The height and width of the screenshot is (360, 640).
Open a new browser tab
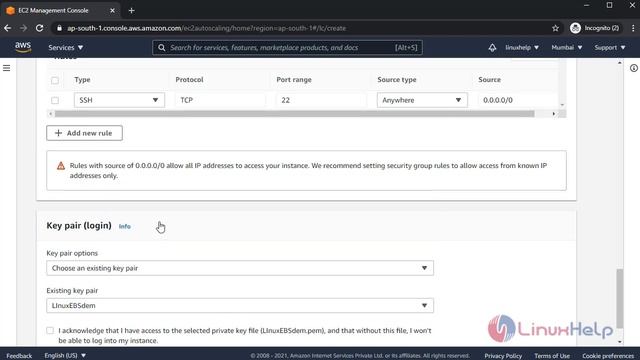coord(131,11)
